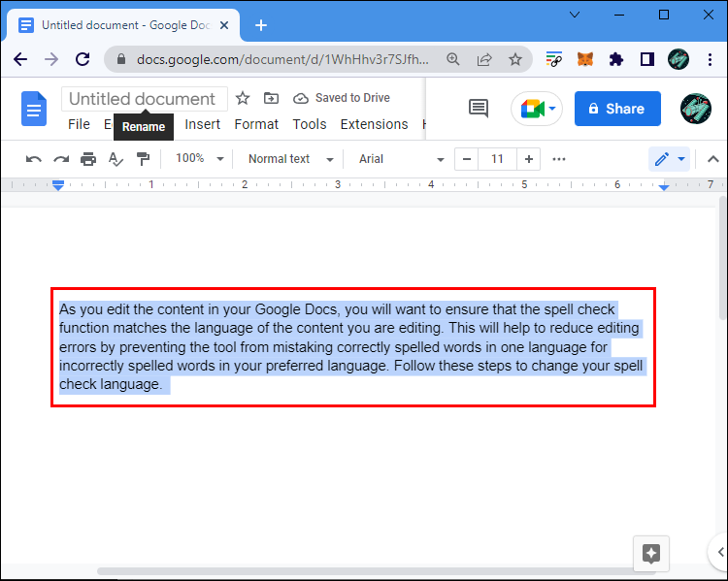The width and height of the screenshot is (728, 581).
Task: Select the Paint format tool
Action: (143, 159)
